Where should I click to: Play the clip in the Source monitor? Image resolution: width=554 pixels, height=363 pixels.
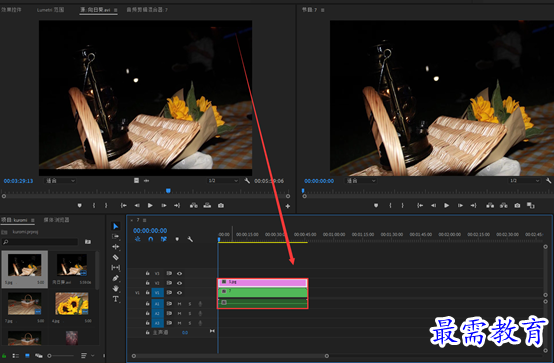150,205
